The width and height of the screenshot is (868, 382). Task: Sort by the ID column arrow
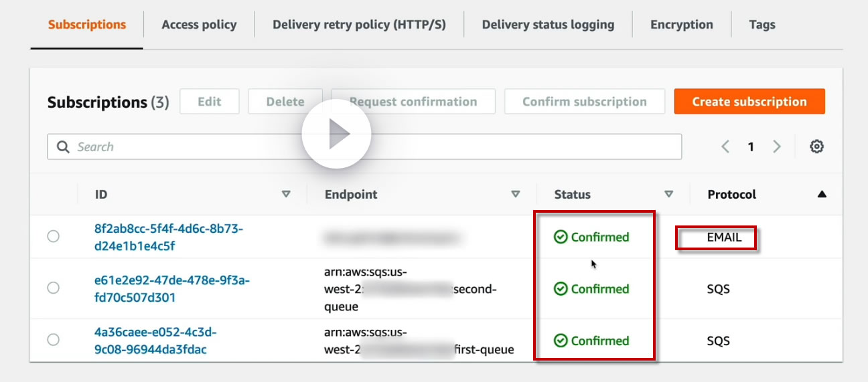pos(286,195)
